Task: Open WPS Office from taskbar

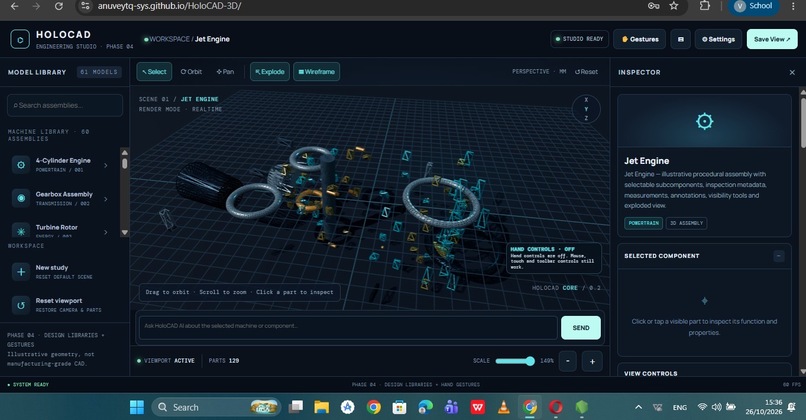Action: (x=478, y=407)
